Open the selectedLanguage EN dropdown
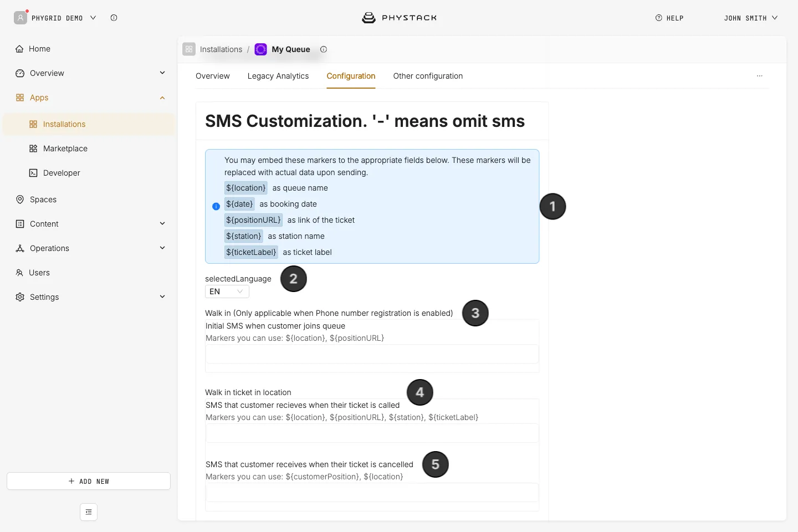 click(227, 291)
